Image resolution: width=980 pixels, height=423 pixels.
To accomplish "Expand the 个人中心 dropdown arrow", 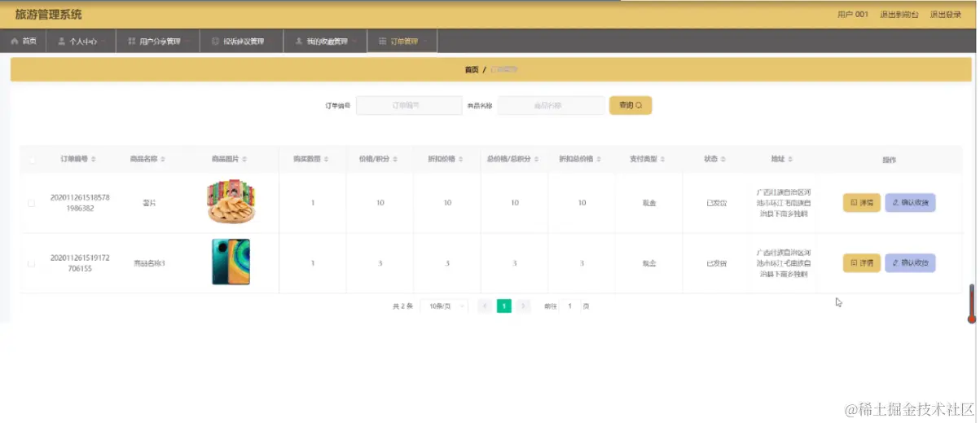I will (x=104, y=41).
